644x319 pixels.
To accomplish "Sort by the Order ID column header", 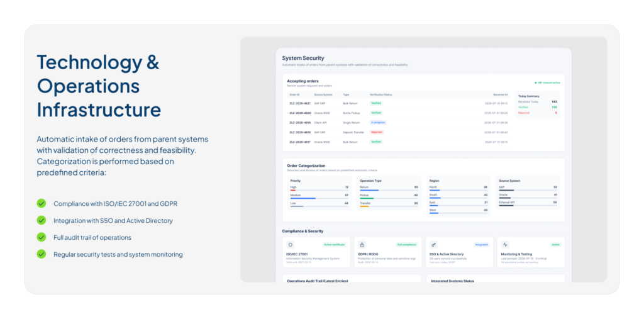I will (x=294, y=94).
